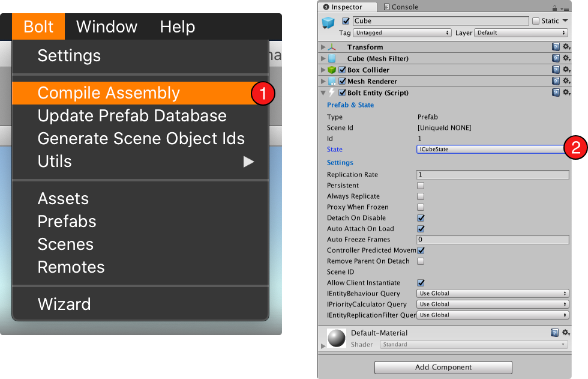Click the blue cube GameObject icon
The image size is (588, 379).
pos(328,23)
